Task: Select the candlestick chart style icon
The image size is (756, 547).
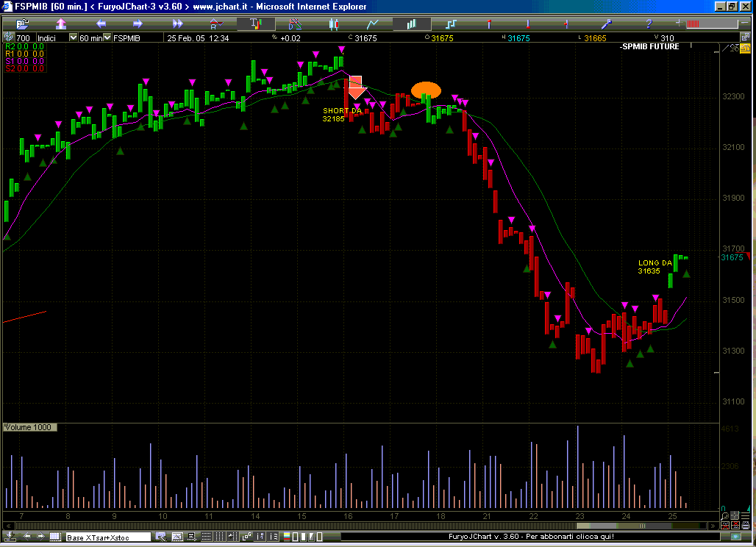Action: (x=333, y=24)
